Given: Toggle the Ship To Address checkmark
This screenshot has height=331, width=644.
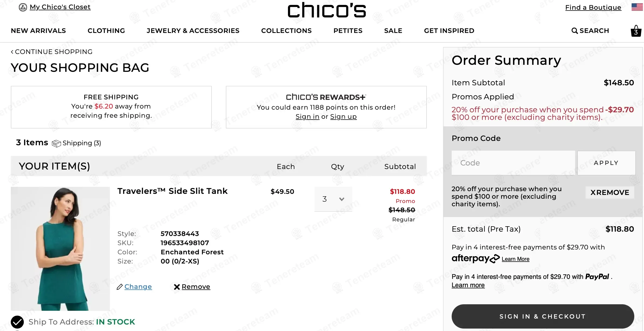Looking at the screenshot, I should (x=17, y=322).
